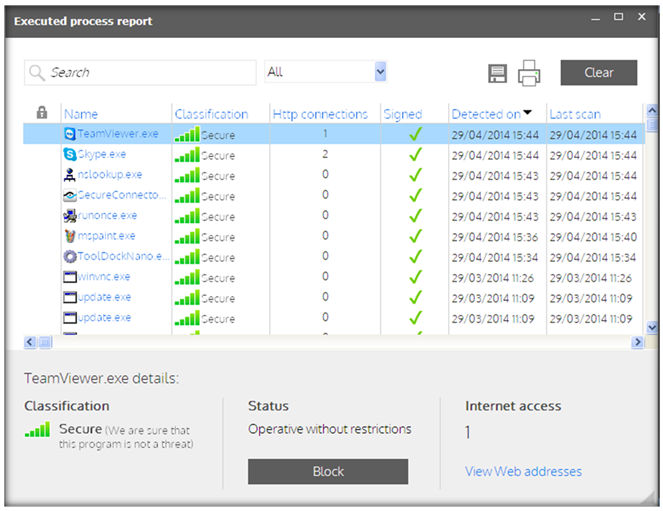Click Last scan 29/04/2014 15:34 for ToolDockNano
Screen dimensions: 663x511
[593, 257]
